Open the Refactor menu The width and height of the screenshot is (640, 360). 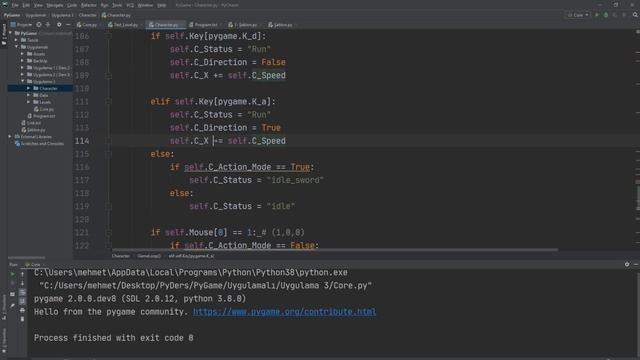coord(89,5)
